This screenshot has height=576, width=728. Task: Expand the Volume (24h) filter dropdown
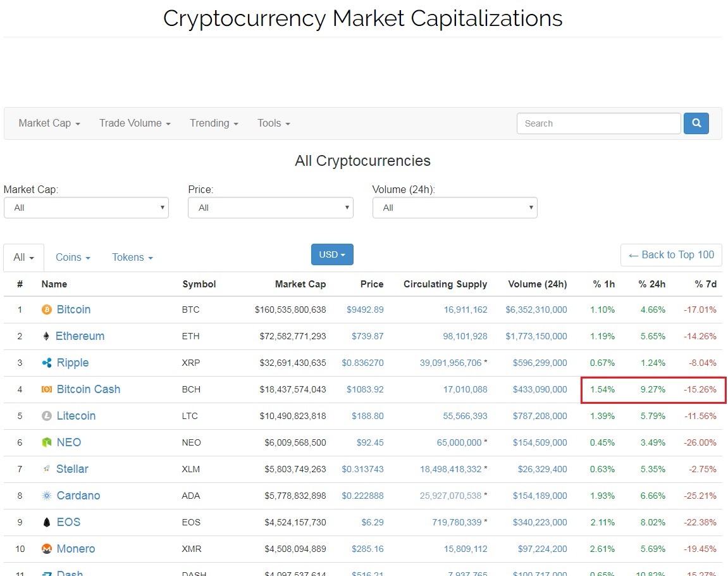[x=455, y=208]
